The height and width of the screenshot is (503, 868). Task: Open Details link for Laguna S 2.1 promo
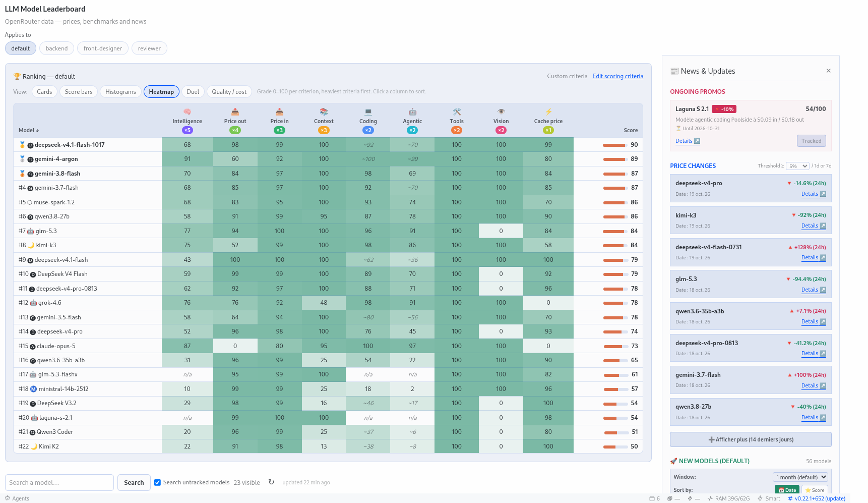[x=688, y=141]
